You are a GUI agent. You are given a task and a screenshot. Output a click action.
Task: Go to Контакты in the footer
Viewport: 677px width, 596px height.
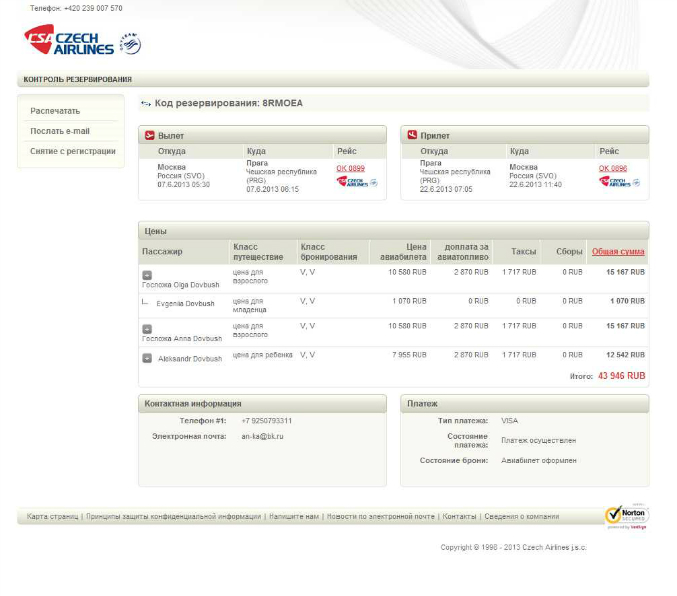click(x=460, y=517)
